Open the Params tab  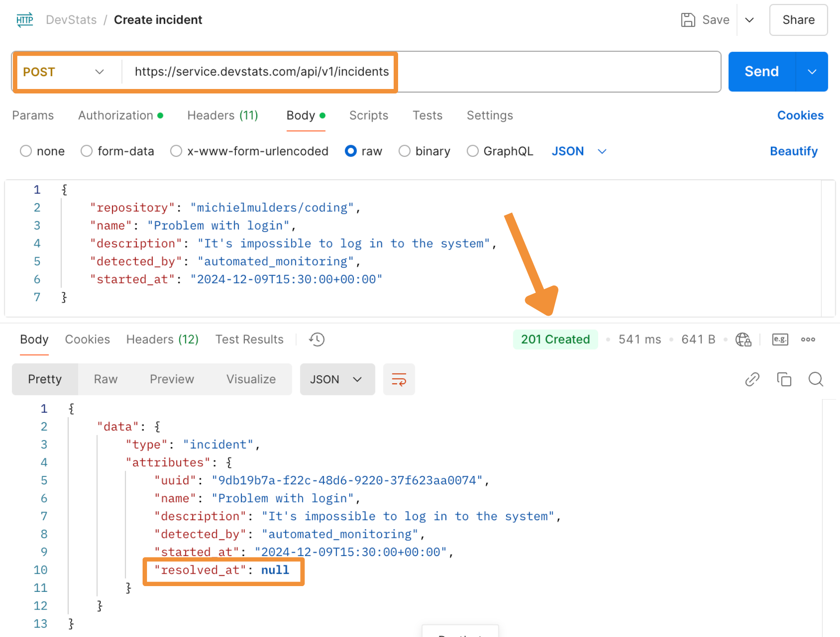[33, 116]
